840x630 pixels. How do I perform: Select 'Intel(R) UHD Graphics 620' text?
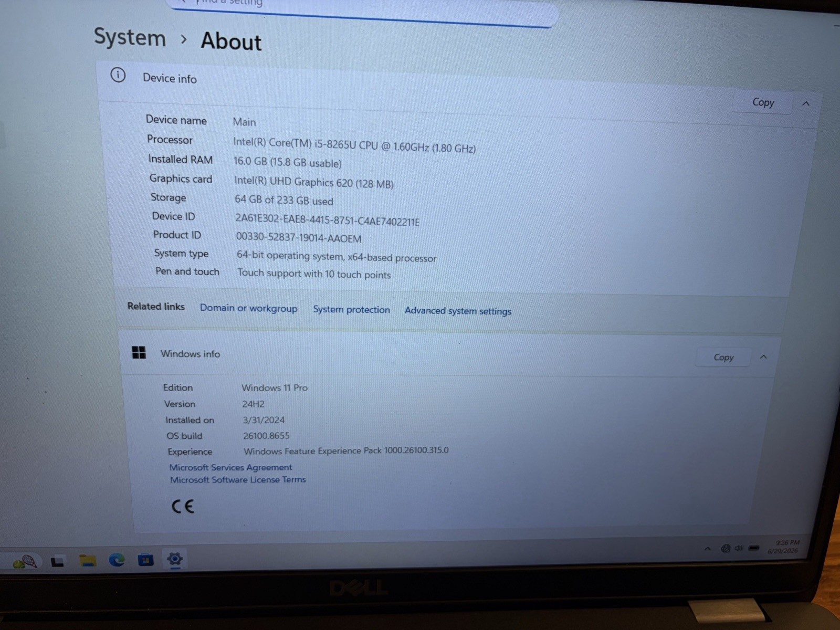point(293,182)
